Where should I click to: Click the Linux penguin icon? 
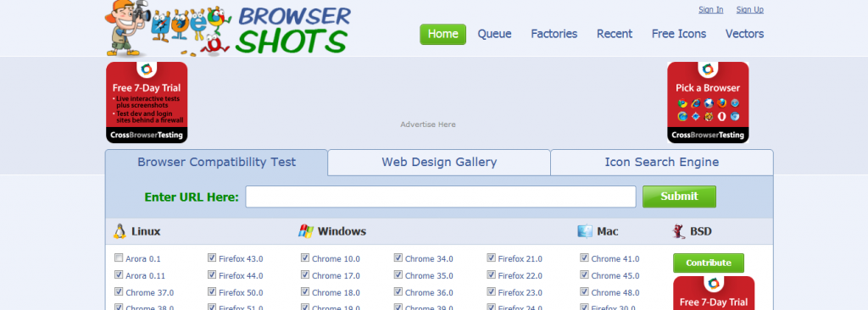pos(120,231)
